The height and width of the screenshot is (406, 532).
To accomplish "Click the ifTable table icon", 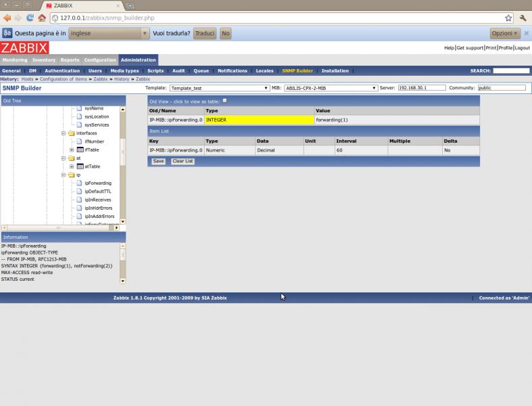I will click(80, 150).
